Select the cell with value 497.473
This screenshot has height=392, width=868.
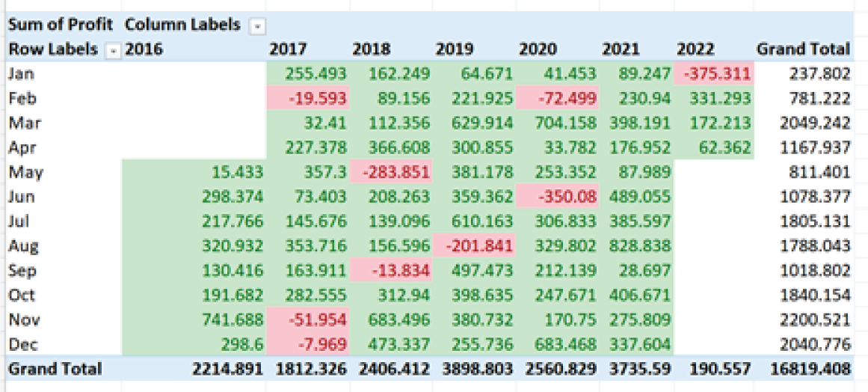(x=475, y=270)
